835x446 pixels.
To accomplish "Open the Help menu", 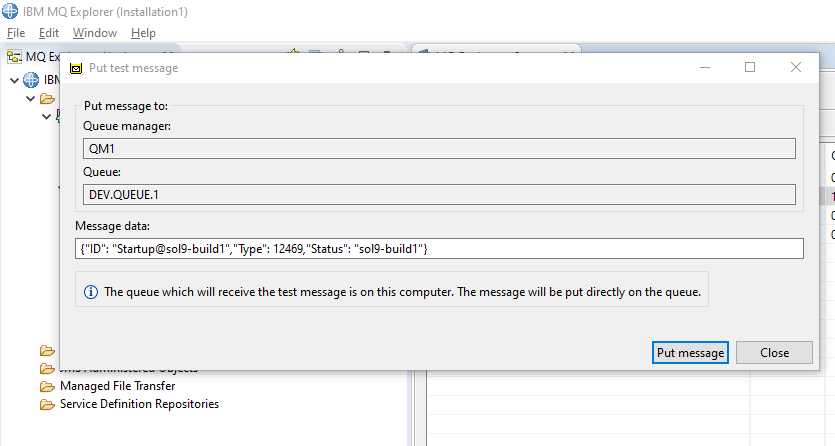I will (143, 33).
